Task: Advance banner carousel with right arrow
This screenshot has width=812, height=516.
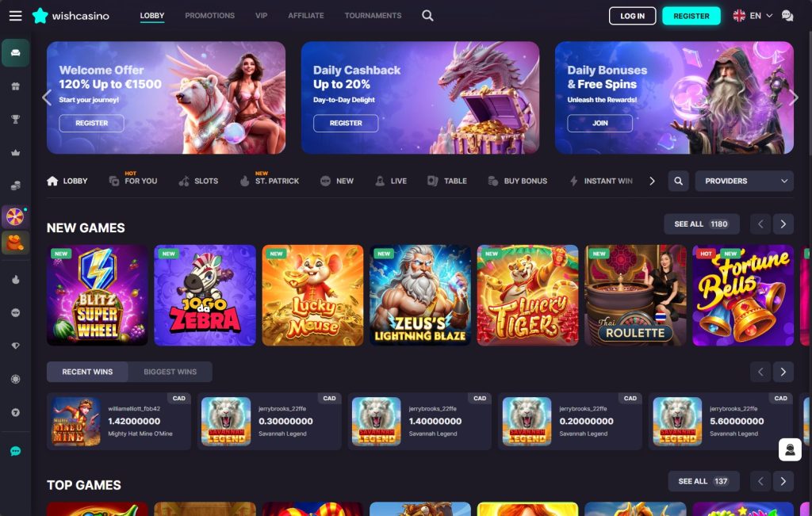Action: point(793,97)
